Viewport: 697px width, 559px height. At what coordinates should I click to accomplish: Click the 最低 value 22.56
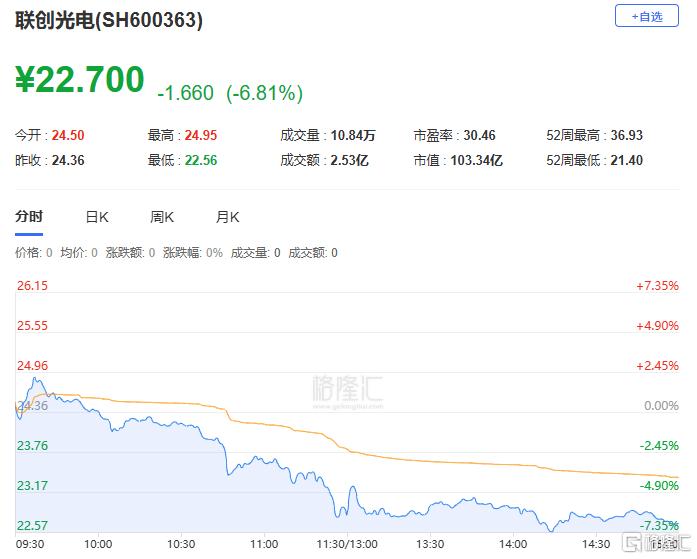pyautogui.click(x=201, y=160)
